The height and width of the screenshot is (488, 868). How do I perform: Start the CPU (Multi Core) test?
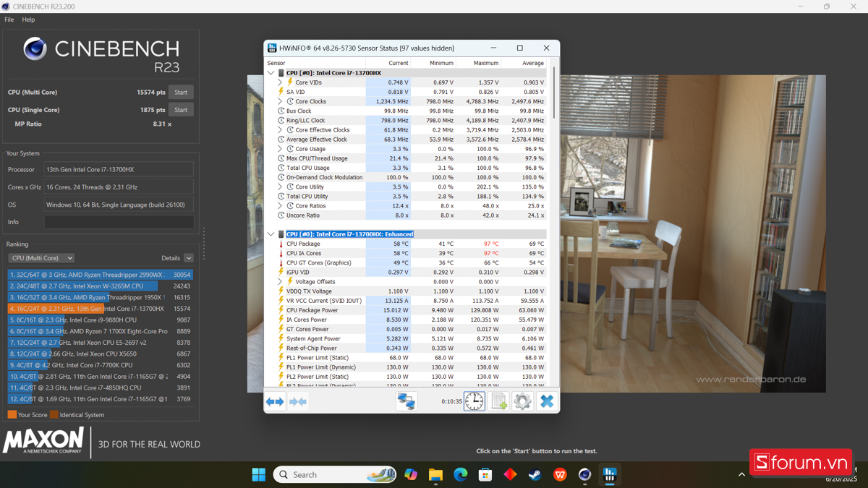[x=181, y=93]
